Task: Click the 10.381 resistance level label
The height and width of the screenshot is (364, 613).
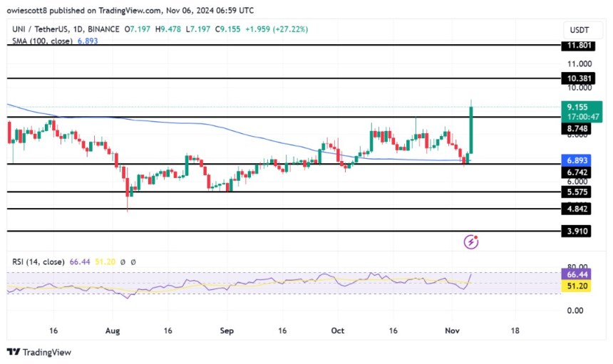Action: click(x=579, y=78)
